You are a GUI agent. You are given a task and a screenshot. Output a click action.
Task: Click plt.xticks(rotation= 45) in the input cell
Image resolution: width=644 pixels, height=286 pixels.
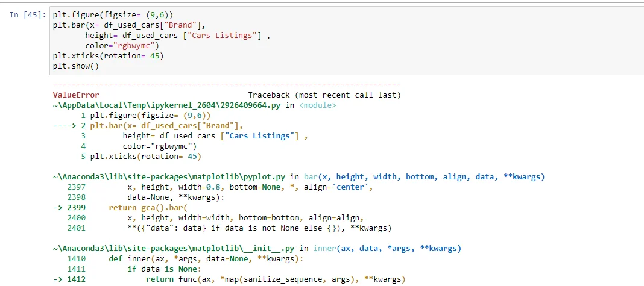pos(108,56)
